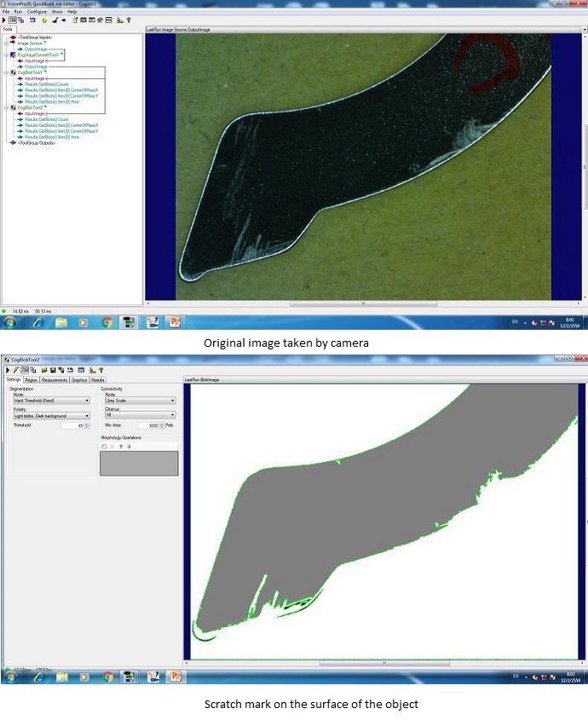
Task: Switch to the Measurements tab
Action: tap(54, 380)
